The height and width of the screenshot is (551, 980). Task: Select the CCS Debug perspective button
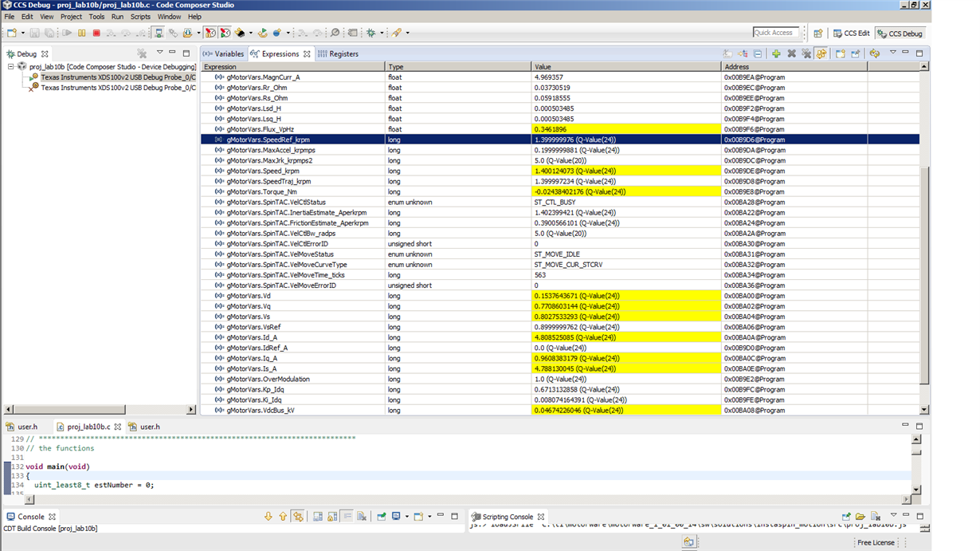pyautogui.click(x=900, y=33)
